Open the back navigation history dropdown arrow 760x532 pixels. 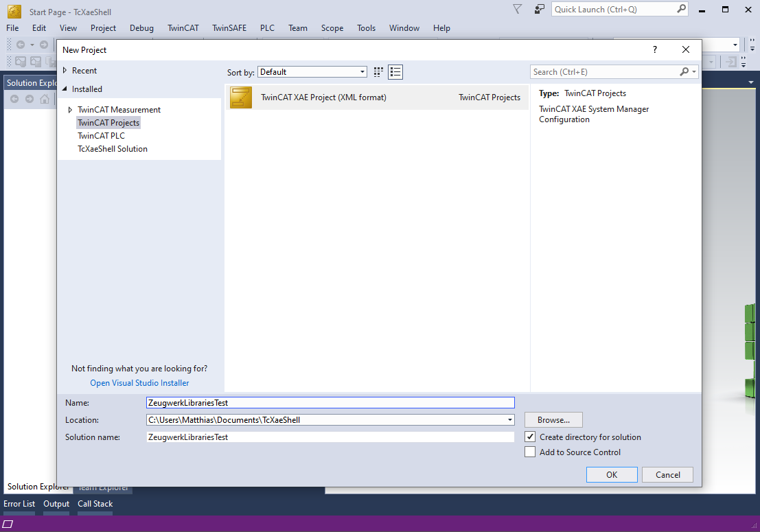(x=32, y=45)
